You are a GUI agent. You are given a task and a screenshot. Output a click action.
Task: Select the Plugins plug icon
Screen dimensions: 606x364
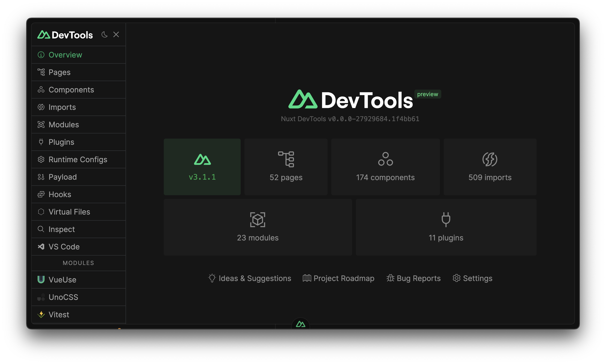click(x=41, y=142)
